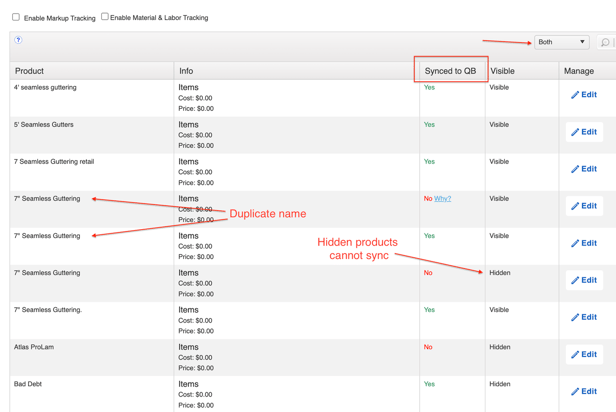Select the Atlas ProLam product name
Screen dimensions: 616x412
34,347
